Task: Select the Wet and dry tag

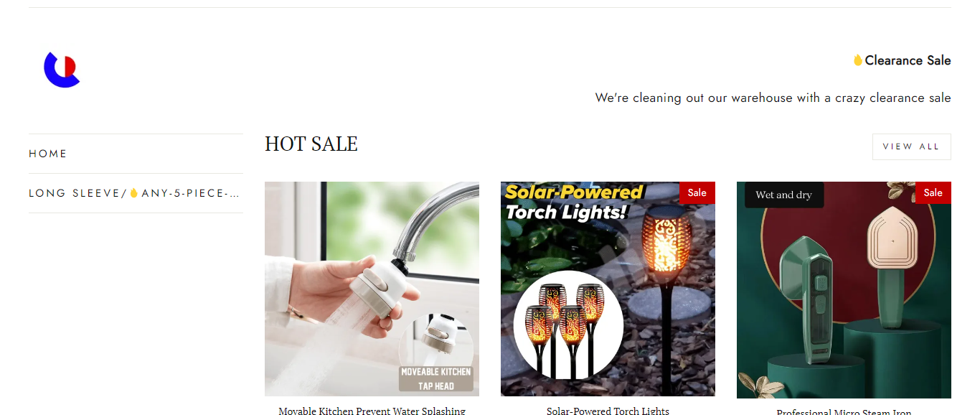Action: tap(784, 195)
